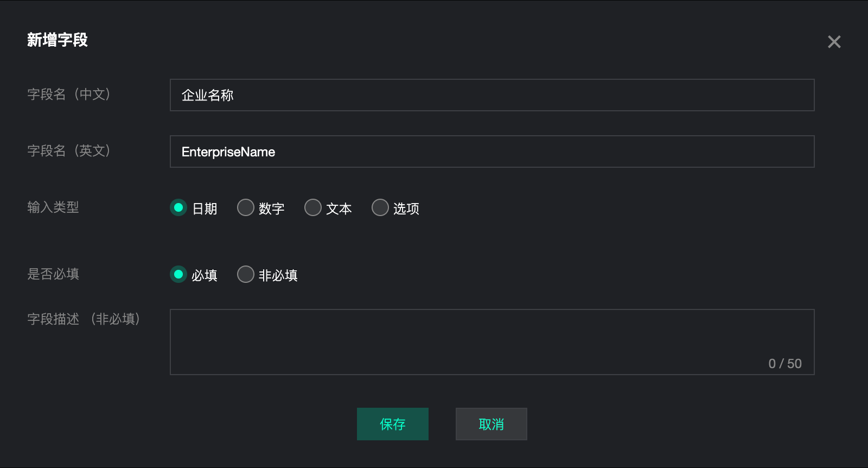The height and width of the screenshot is (468, 868).
Task: Cancel with the 取消 button
Action: [491, 424]
